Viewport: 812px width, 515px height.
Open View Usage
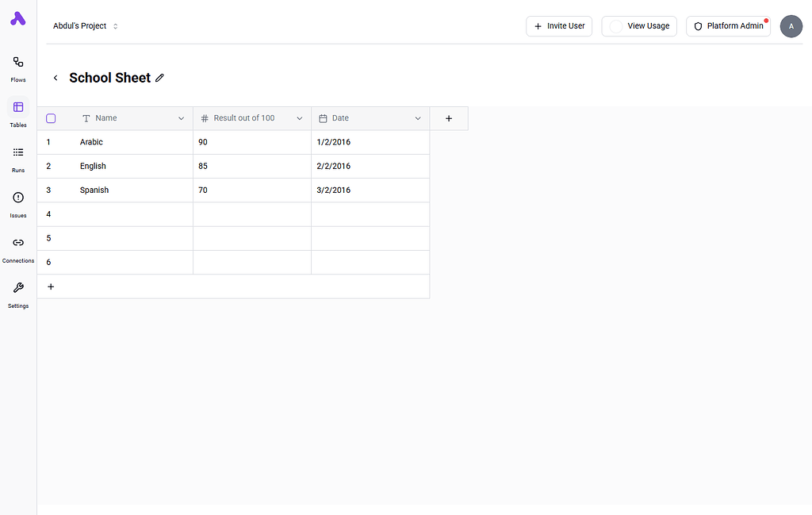pyautogui.click(x=639, y=26)
